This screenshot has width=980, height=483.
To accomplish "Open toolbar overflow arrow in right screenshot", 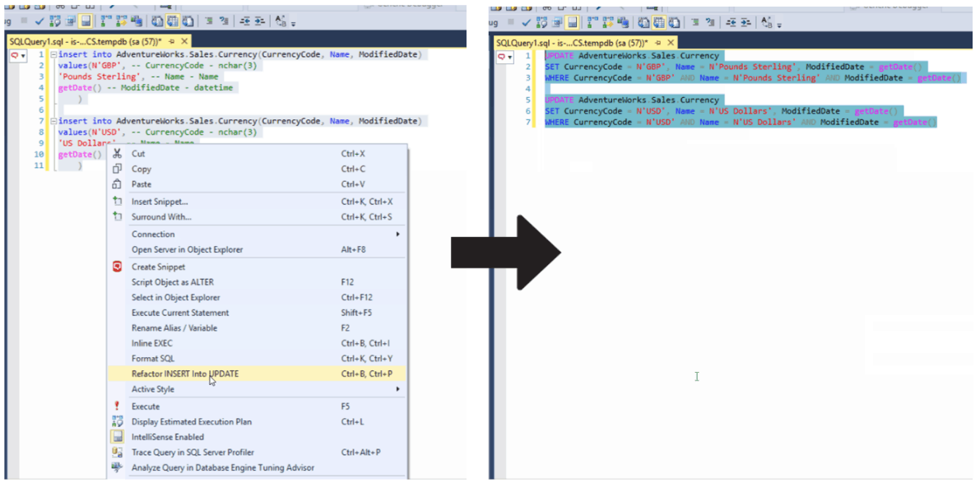I will pos(778,25).
